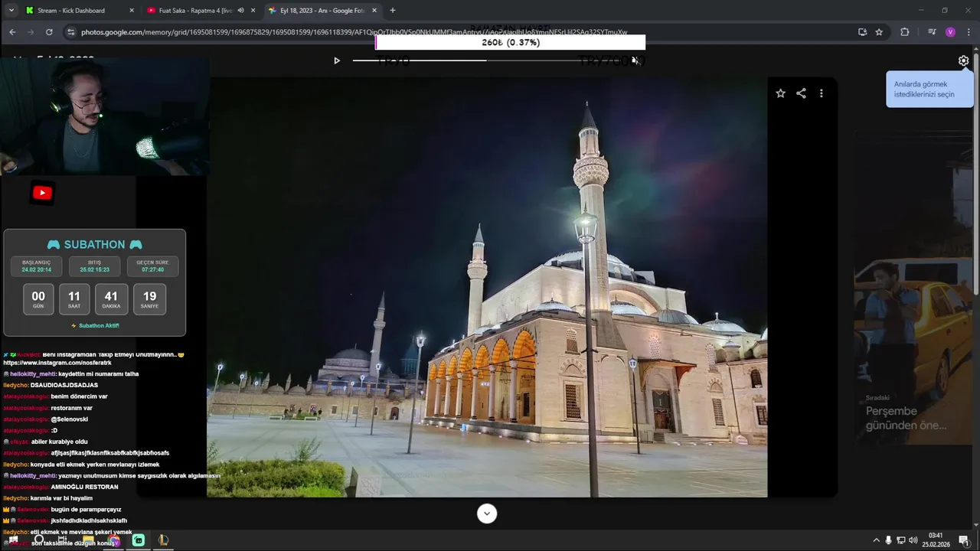This screenshot has height=551, width=980.
Task: Share the current memory photo
Action: tap(801, 93)
